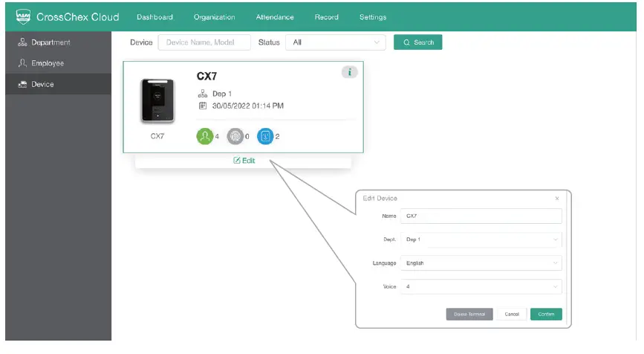This screenshot has width=644, height=354.
Task: Click the green user count icon
Action: point(204,137)
